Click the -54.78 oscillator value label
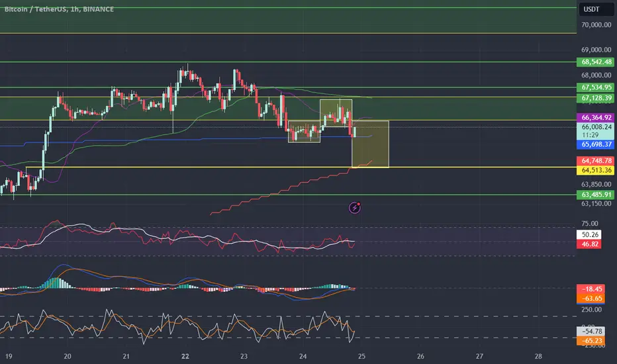This screenshot has height=364, width=617. pyautogui.click(x=591, y=332)
